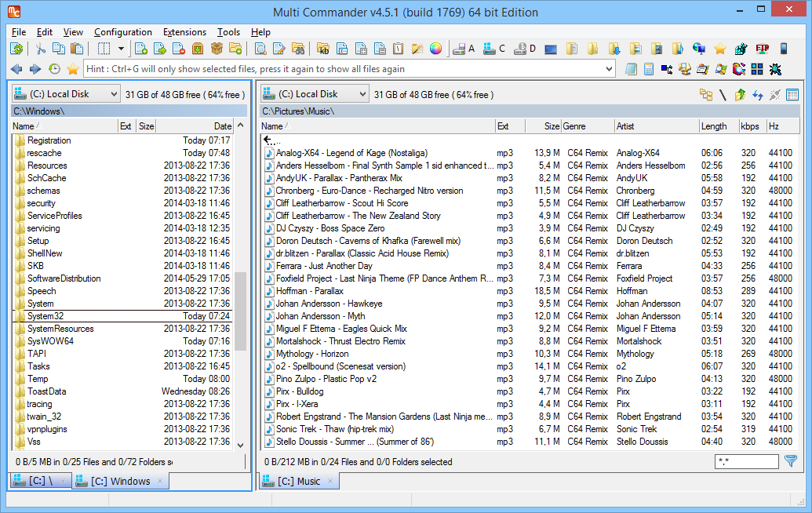Click the edit file pencil icon

tap(279, 49)
